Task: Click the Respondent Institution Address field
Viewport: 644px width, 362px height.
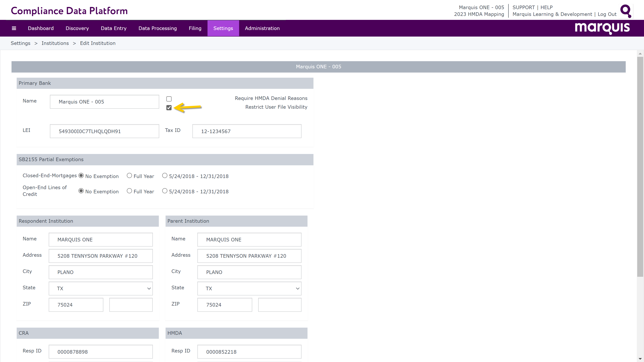Action: pos(101,256)
